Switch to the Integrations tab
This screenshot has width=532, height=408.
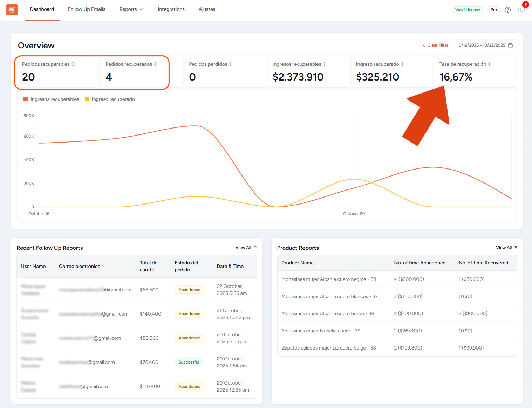coord(171,9)
